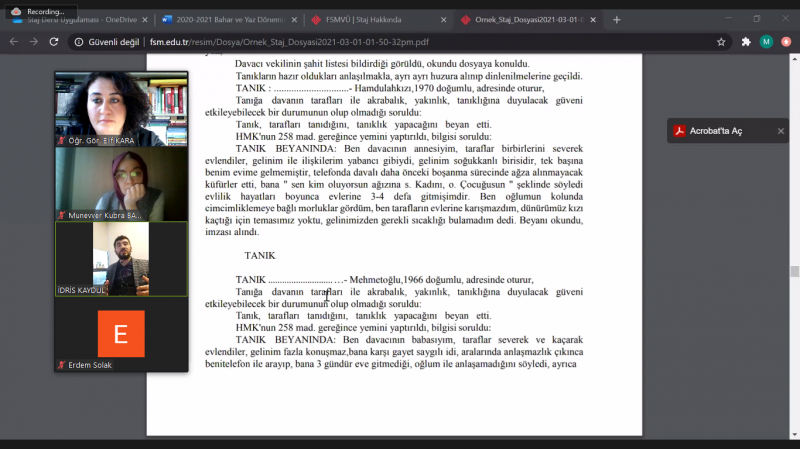
Task: Click the browser back arrow
Action: click(13, 42)
